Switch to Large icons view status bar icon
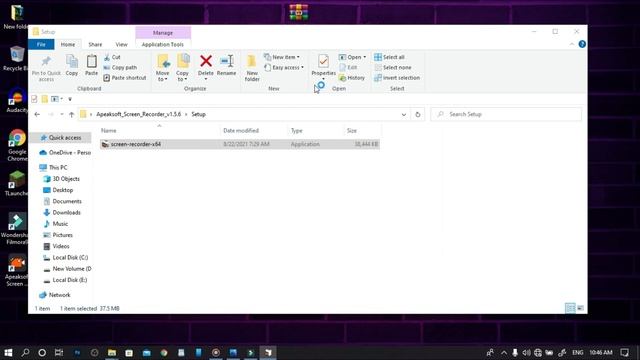This screenshot has width=640, height=360. [x=580, y=308]
